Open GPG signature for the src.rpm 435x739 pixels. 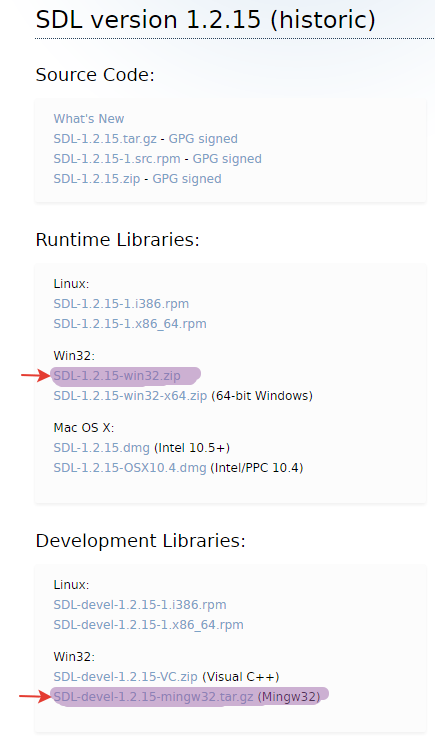[x=227, y=159]
